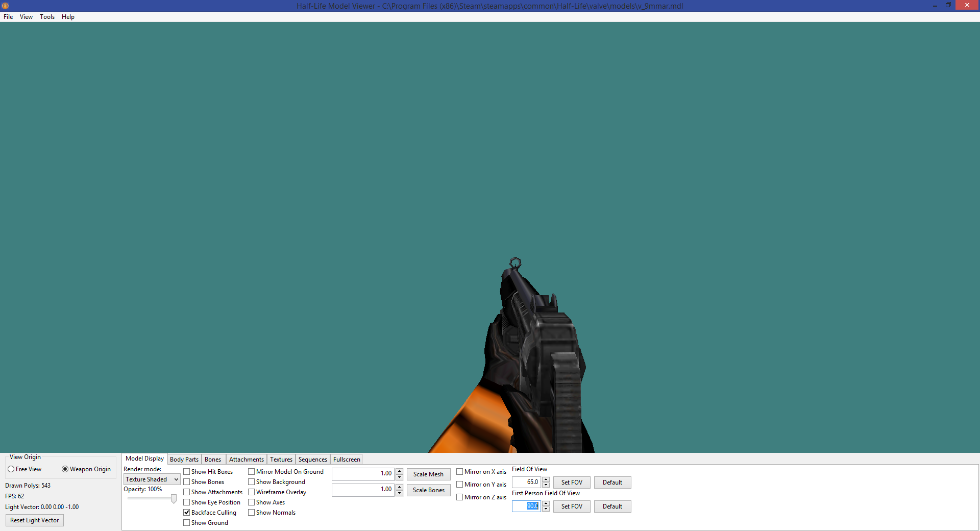Open the File menu
The image size is (980, 531).
coord(8,17)
